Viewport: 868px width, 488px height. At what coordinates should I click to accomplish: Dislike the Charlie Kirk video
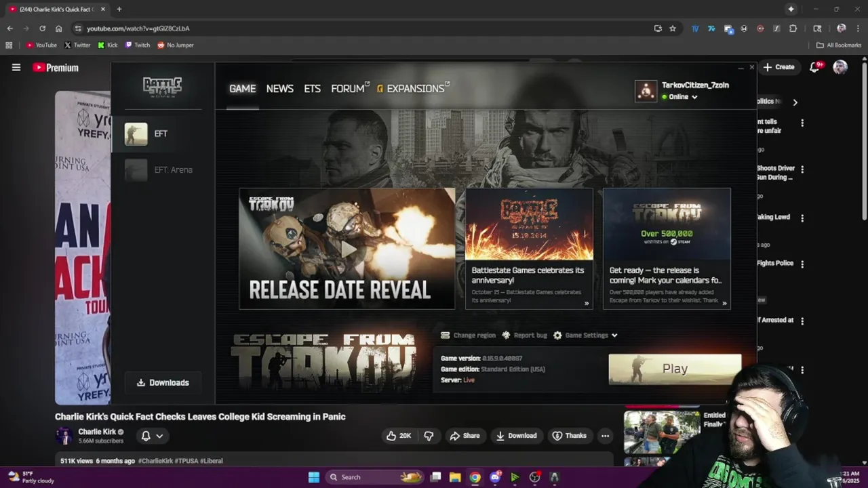pyautogui.click(x=429, y=436)
